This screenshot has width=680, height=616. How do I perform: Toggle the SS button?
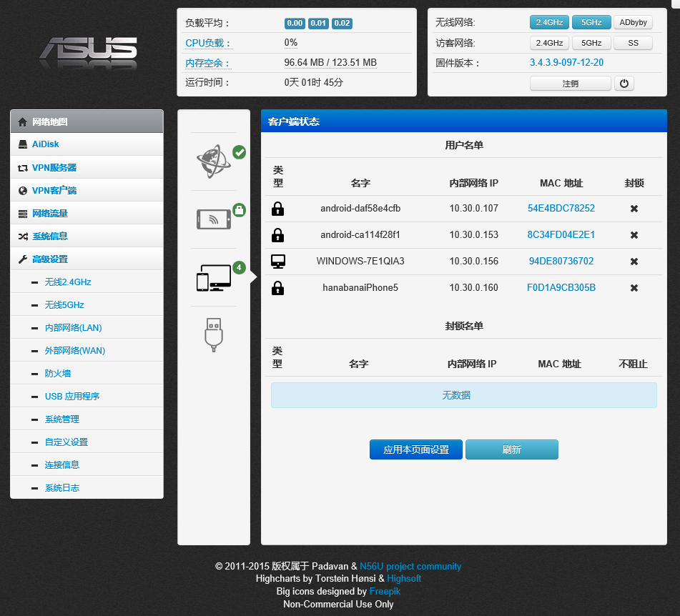point(633,43)
